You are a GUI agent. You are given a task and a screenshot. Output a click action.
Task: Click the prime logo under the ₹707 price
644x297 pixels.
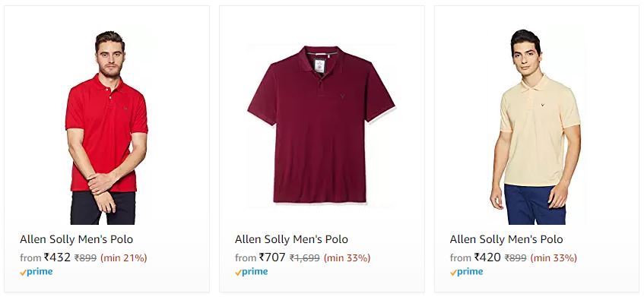tap(252, 272)
